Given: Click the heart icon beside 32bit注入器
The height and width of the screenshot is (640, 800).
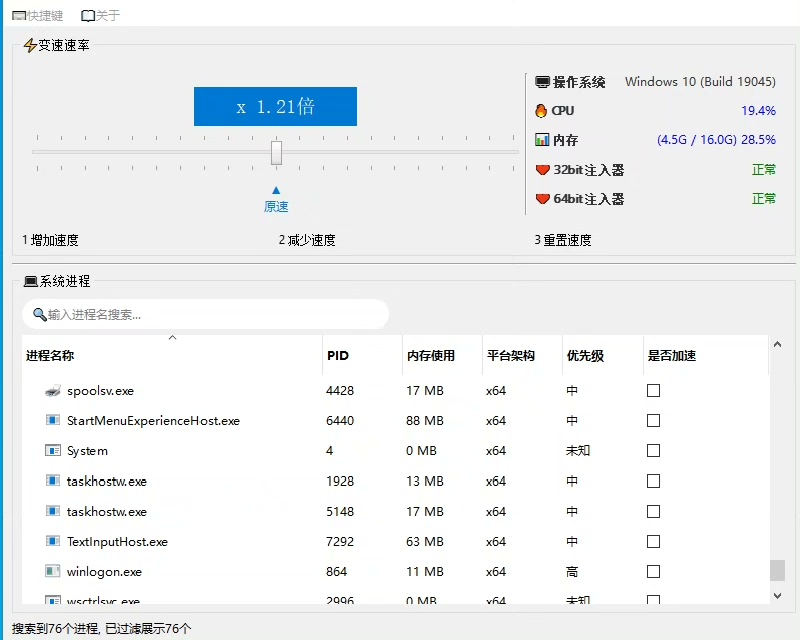Looking at the screenshot, I should (542, 170).
